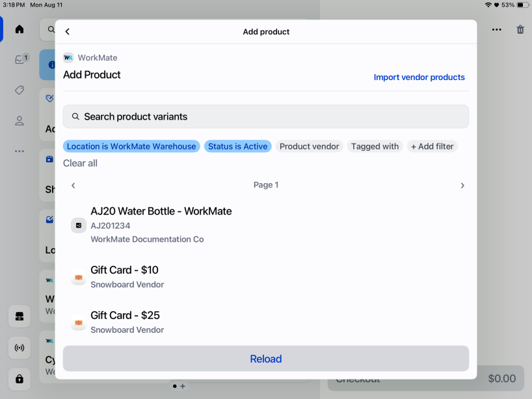532x399 pixels.
Task: Tap the WorkMate app logo
Action: click(68, 58)
